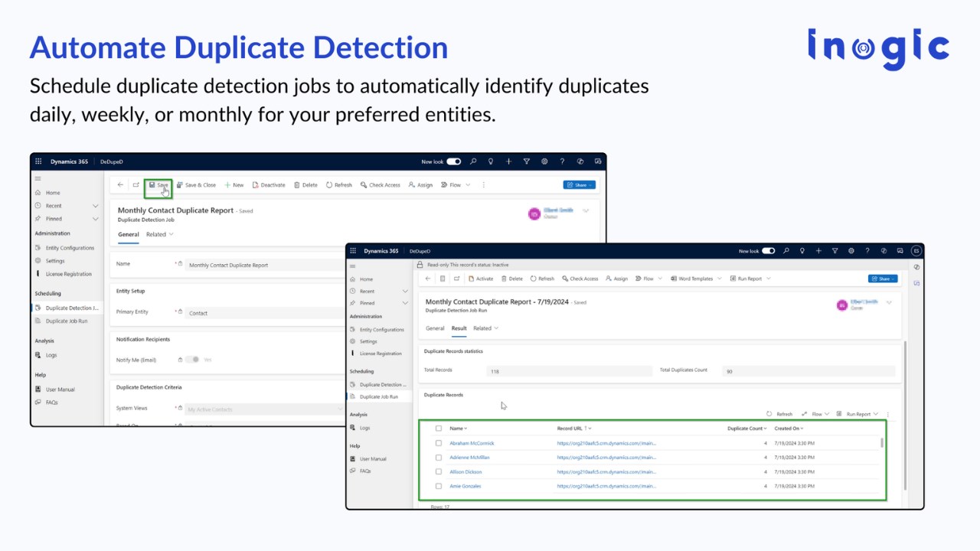The image size is (980, 551).
Task: Check the Amie Gonzales row checkbox
Action: [x=439, y=486]
